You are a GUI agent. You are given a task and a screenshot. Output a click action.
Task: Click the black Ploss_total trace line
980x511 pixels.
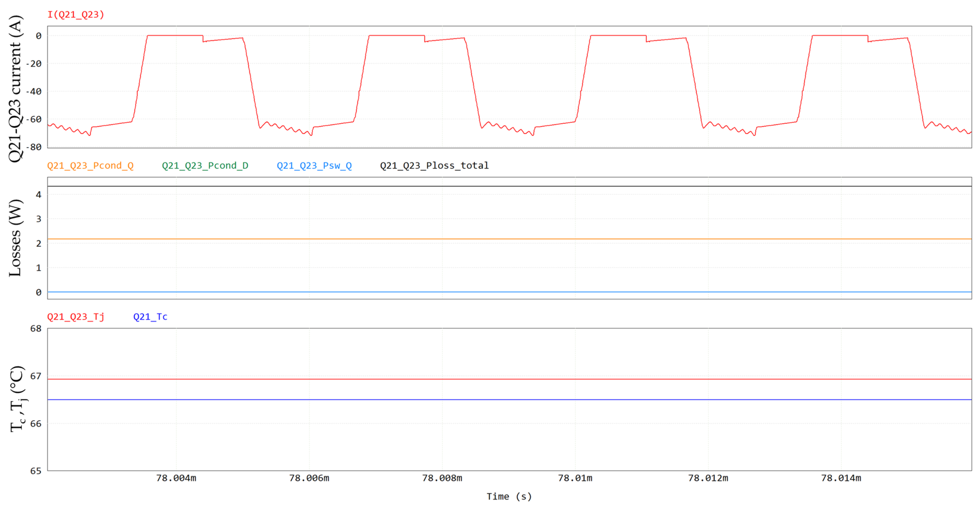click(x=494, y=186)
